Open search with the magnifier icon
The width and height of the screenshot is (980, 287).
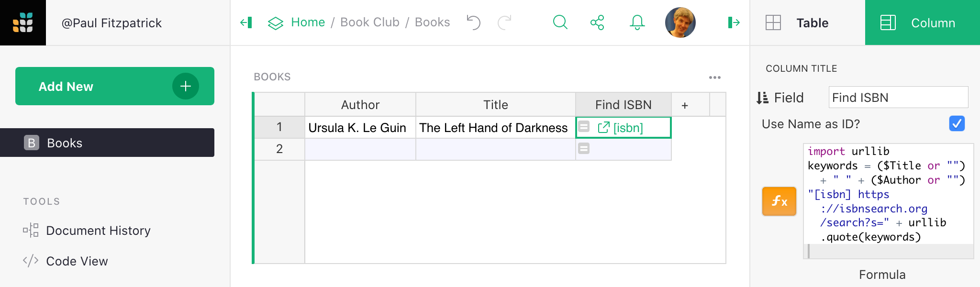[560, 22]
